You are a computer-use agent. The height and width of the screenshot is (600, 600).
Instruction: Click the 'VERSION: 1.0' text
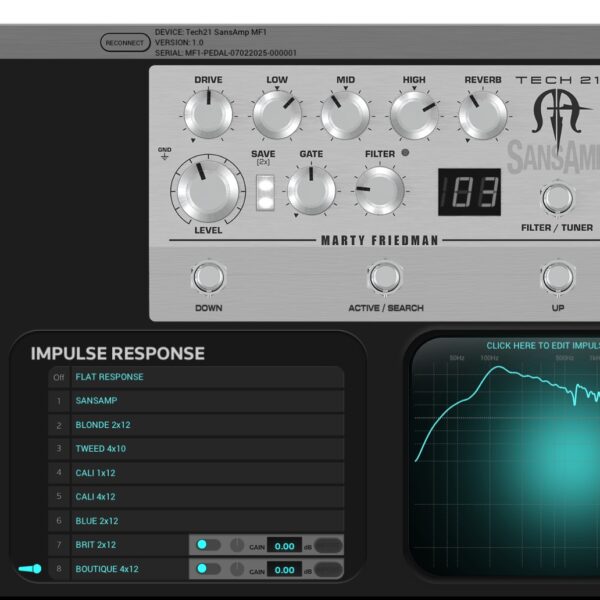pyautogui.click(x=179, y=42)
